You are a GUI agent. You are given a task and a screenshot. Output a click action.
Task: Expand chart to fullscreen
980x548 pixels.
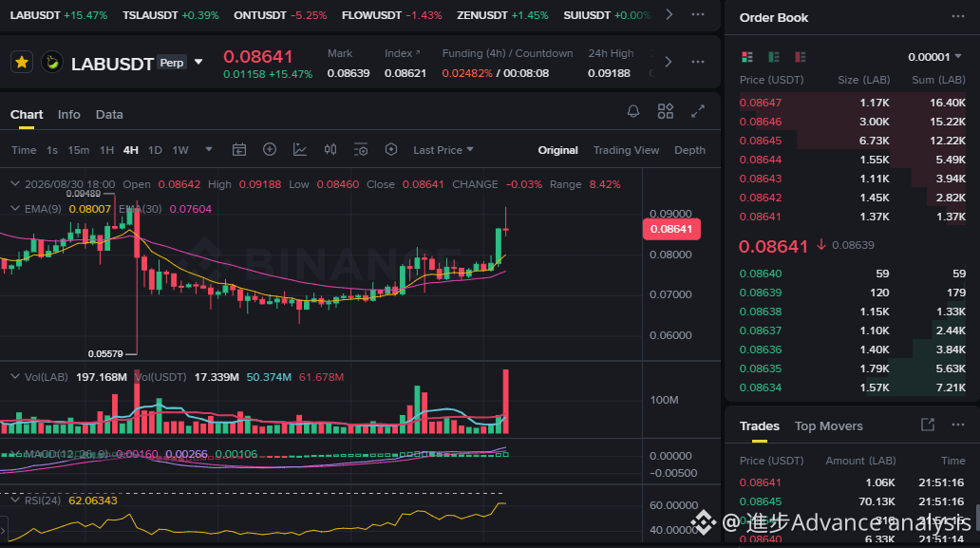(x=698, y=111)
